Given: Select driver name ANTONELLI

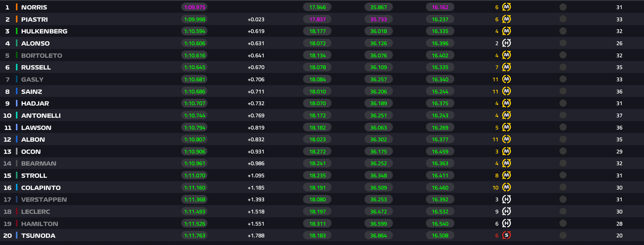Looking at the screenshot, I should [41, 115].
